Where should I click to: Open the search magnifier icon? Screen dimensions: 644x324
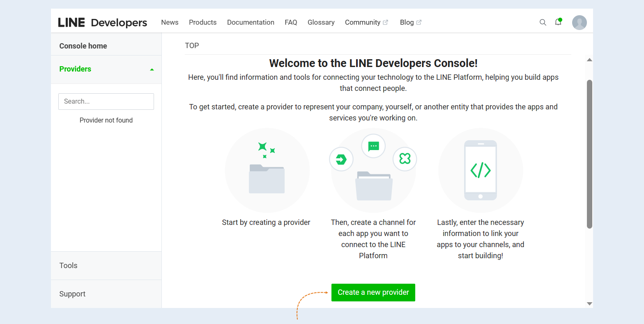point(543,22)
